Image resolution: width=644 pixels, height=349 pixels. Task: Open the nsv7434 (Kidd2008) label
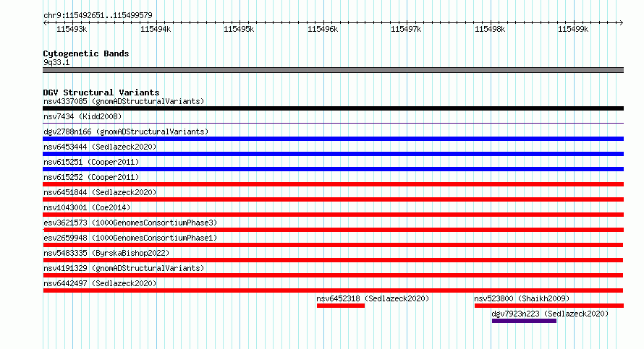pos(82,116)
